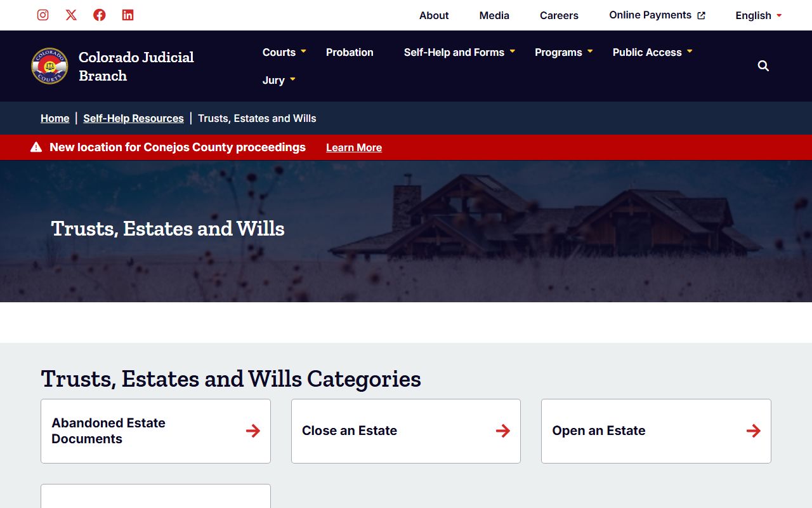Expand the Courts menu arrow
Image resolution: width=812 pixels, height=508 pixels.
click(x=303, y=51)
